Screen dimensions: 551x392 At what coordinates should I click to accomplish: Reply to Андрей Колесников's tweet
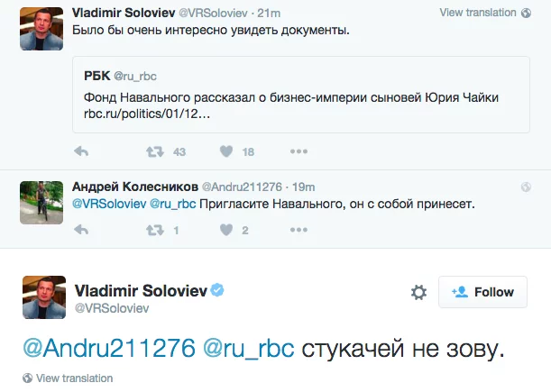tap(80, 231)
